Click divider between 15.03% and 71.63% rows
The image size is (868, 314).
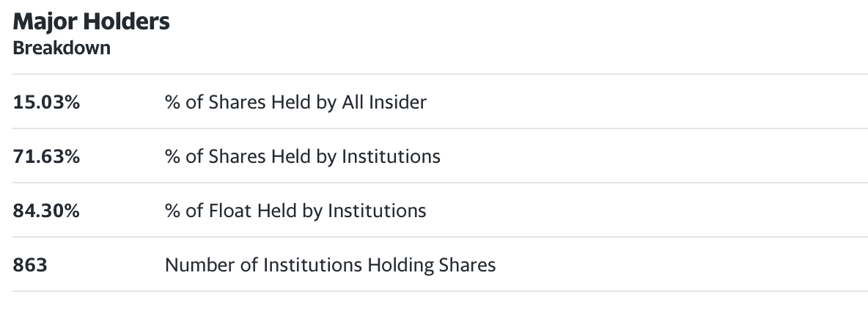tap(440, 128)
